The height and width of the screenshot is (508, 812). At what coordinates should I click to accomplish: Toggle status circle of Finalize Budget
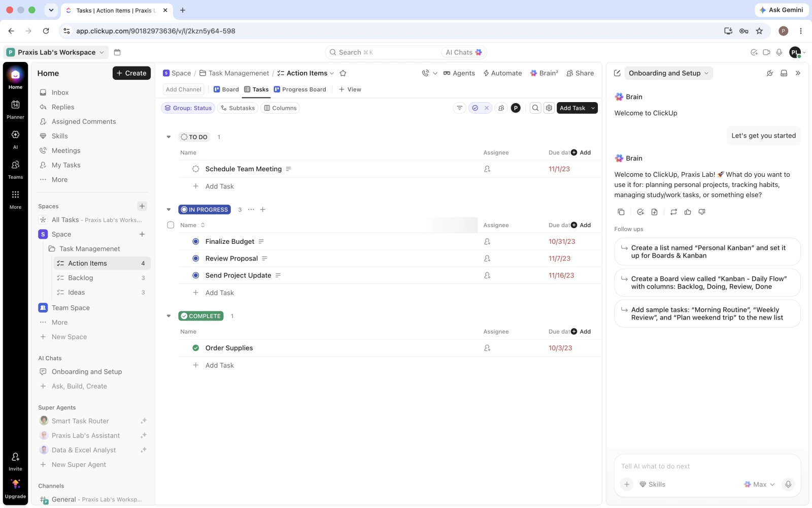click(x=195, y=241)
